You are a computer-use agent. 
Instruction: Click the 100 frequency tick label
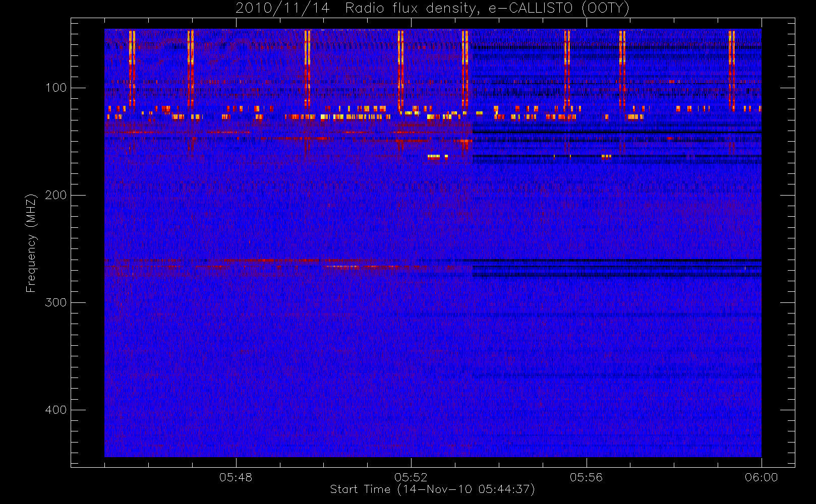(x=55, y=88)
